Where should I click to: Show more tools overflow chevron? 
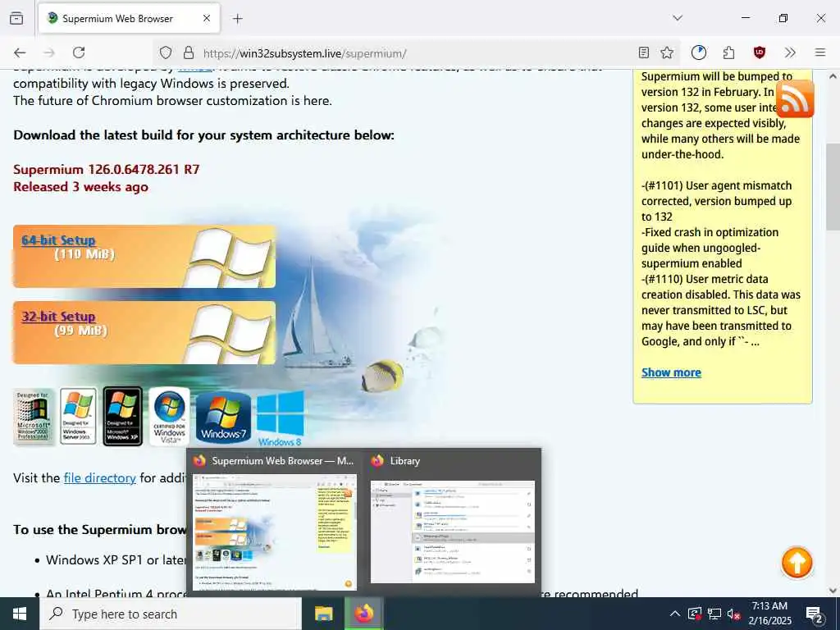(790, 52)
